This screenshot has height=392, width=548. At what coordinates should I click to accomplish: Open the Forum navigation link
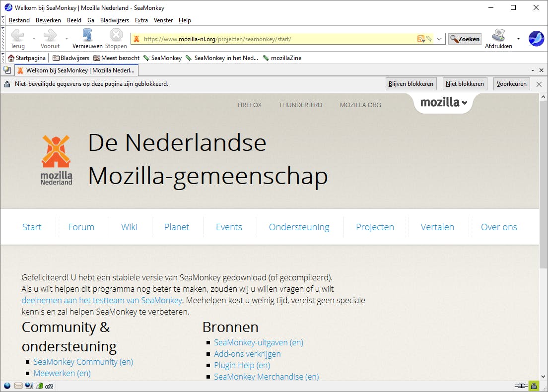pyautogui.click(x=81, y=227)
